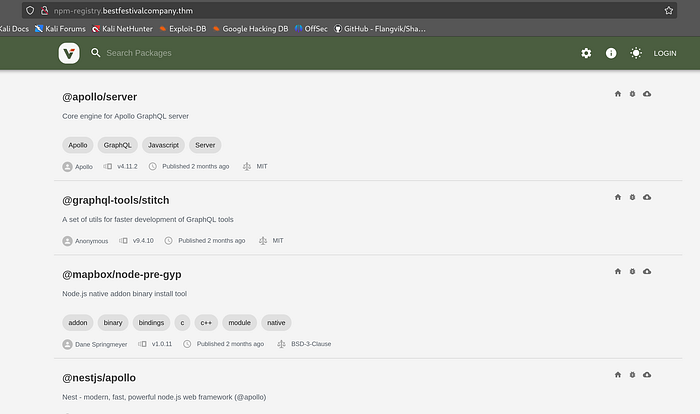Click version v4.11.2 text
Image resolution: width=700 pixels, height=414 pixels.
[127, 166]
